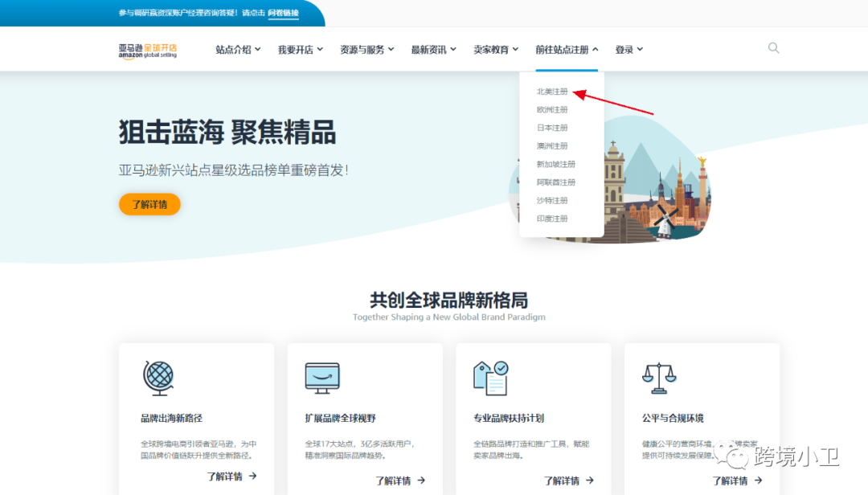Select 日本注册 in the dropdown menu

(x=551, y=127)
